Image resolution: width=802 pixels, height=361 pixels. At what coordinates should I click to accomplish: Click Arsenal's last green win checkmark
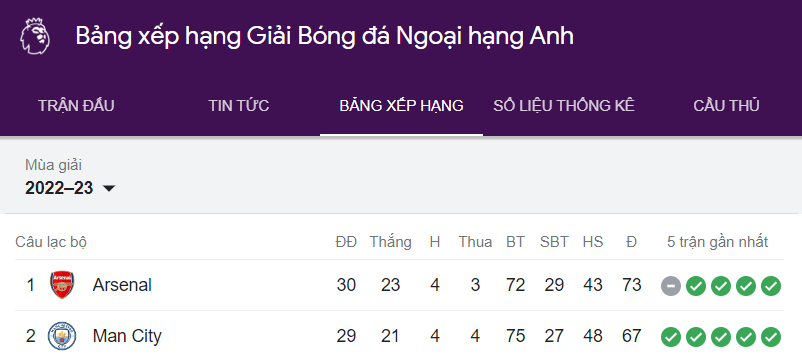771,286
